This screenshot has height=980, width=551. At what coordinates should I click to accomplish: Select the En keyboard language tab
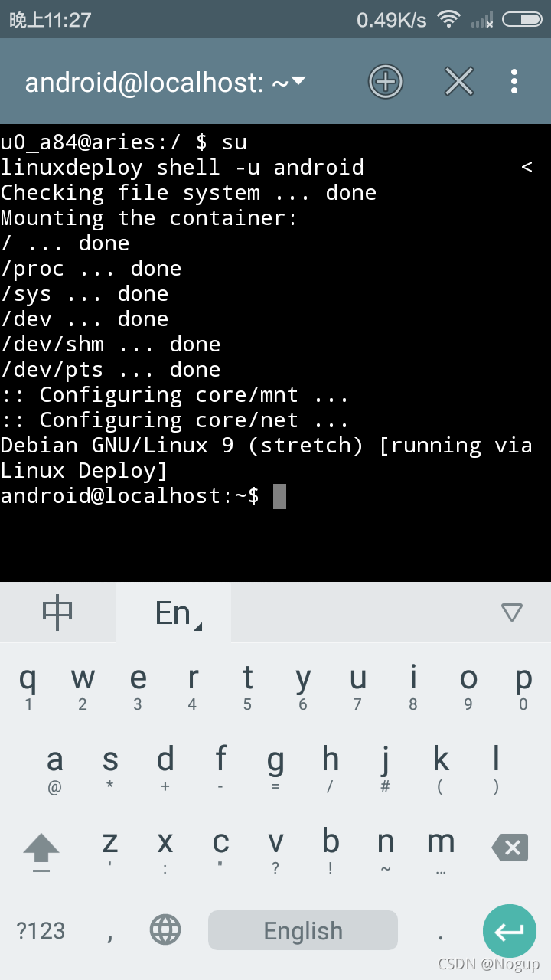click(174, 612)
